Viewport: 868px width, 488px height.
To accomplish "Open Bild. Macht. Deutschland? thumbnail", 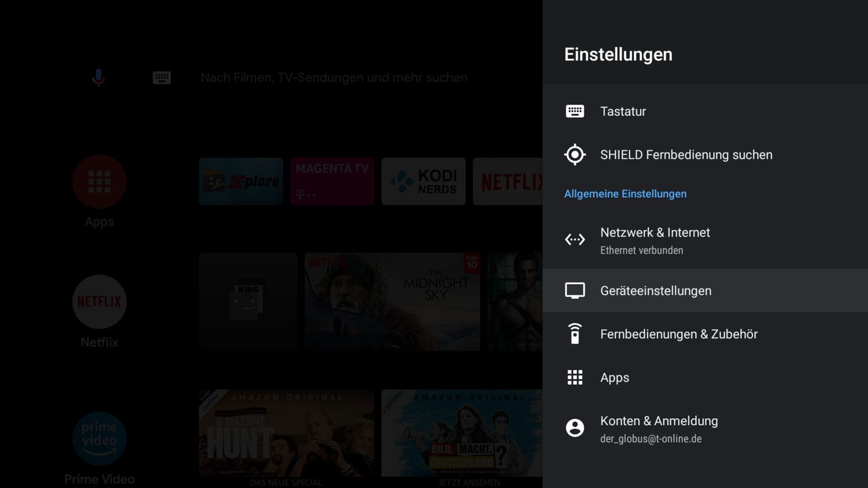I will tap(462, 433).
